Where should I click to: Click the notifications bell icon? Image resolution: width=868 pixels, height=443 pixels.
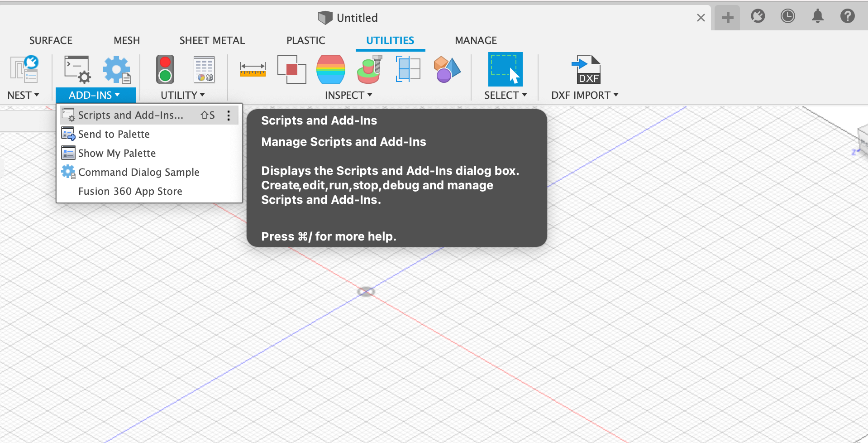(817, 16)
